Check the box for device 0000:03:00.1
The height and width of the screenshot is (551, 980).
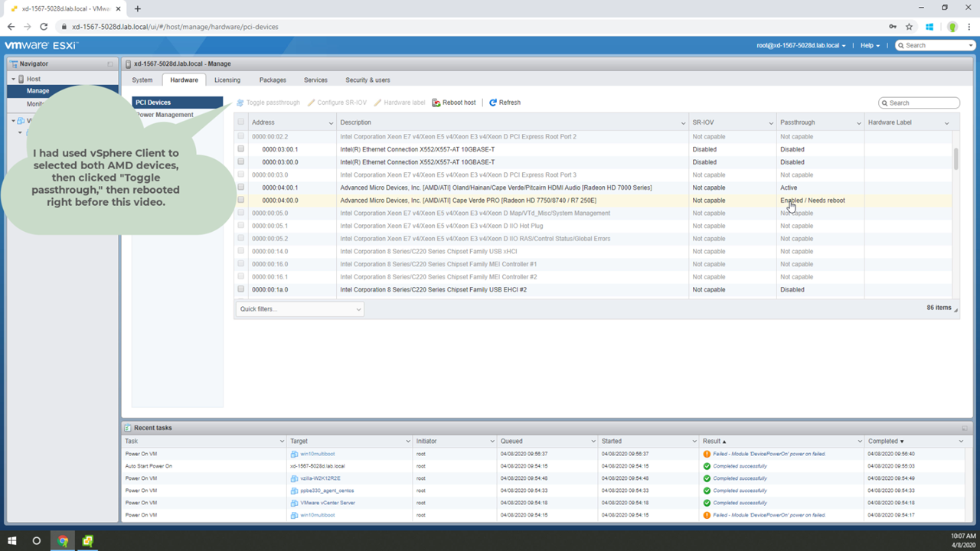pyautogui.click(x=241, y=149)
